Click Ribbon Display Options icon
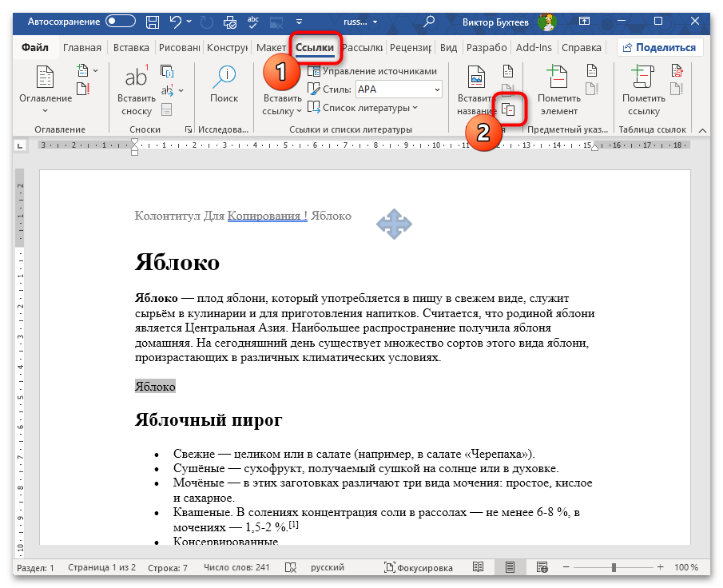The width and height of the screenshot is (723, 588). pos(584,22)
